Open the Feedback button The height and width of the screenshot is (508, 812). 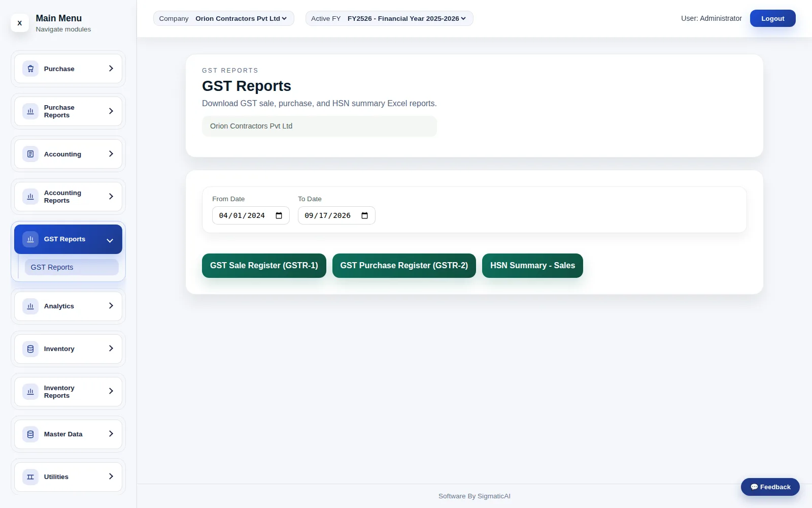770,487
